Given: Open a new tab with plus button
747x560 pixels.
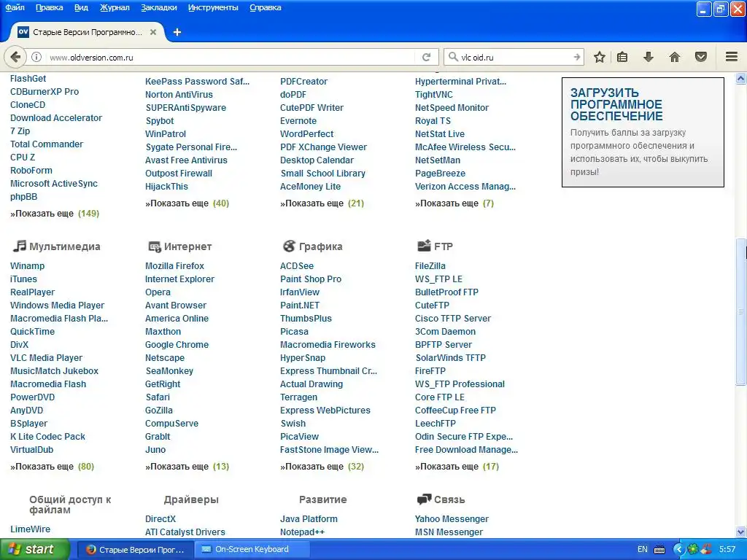Looking at the screenshot, I should coord(177,32).
